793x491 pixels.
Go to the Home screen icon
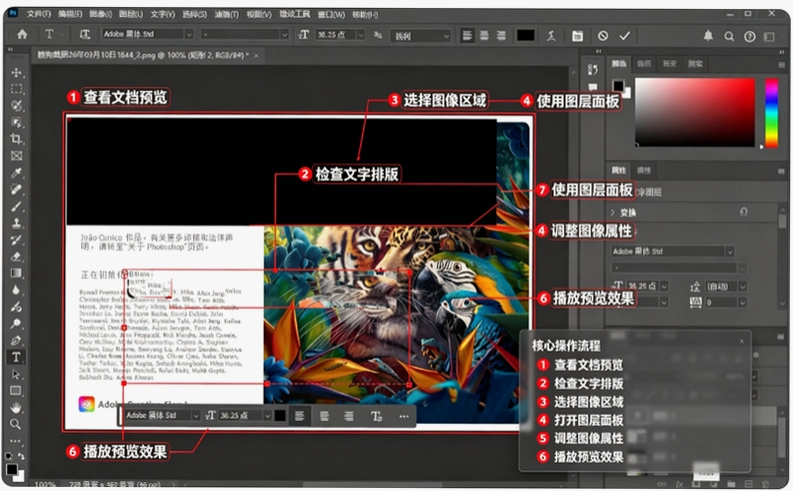22,34
